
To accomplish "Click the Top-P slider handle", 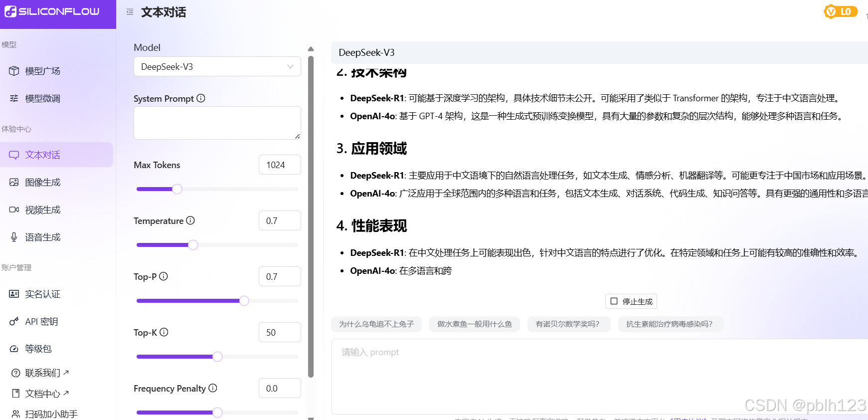I will 244,301.
